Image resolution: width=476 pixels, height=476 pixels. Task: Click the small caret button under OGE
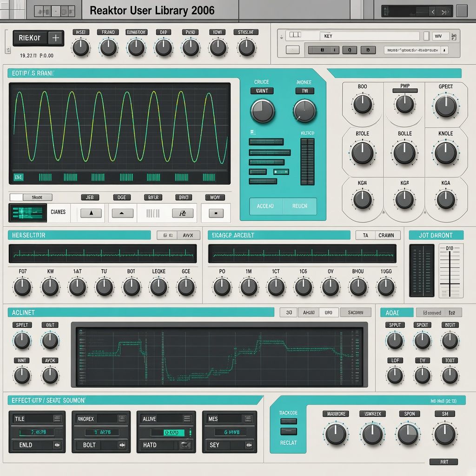pyautogui.click(x=122, y=213)
